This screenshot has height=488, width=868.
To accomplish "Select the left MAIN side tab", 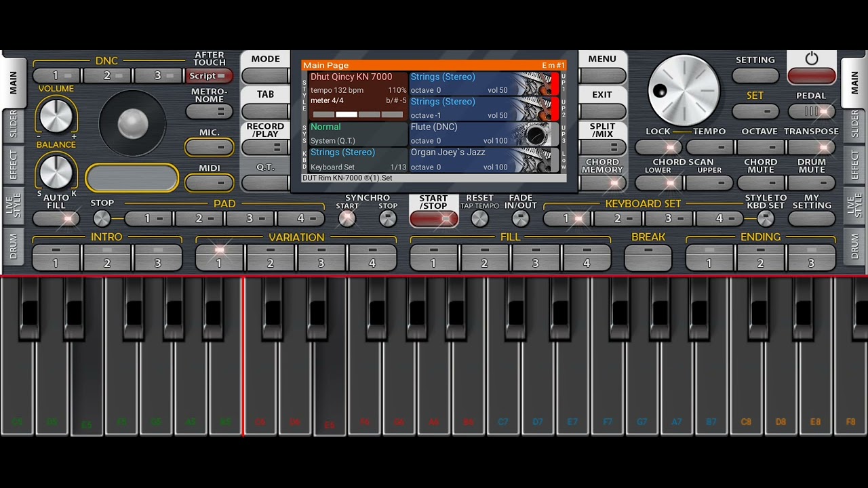I will coord(14,83).
